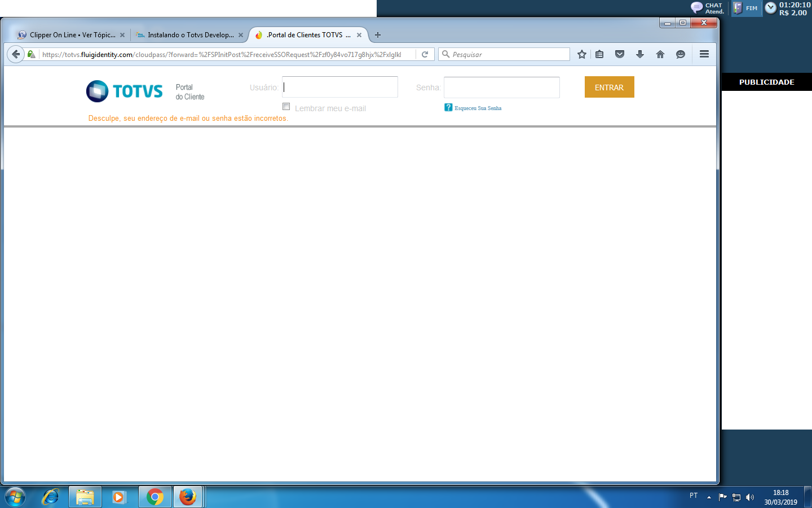Click the ENTRAR login button
The height and width of the screenshot is (508, 812).
tap(610, 87)
